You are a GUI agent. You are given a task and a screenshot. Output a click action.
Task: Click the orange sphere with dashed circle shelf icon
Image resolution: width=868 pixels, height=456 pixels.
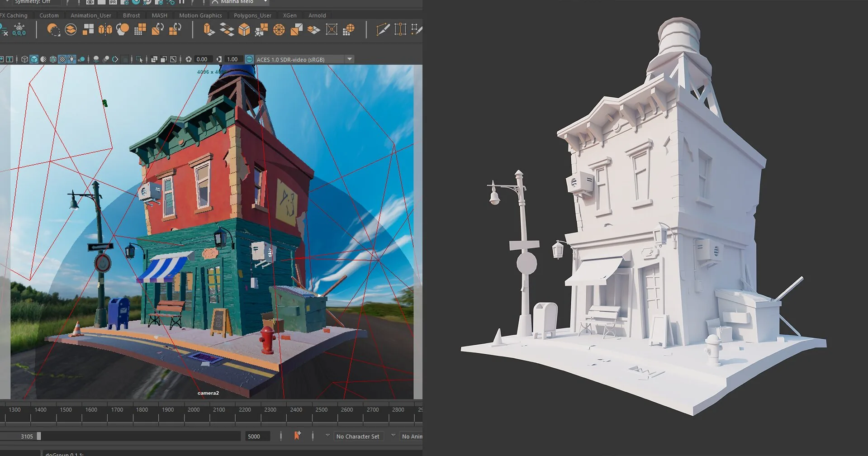click(53, 30)
